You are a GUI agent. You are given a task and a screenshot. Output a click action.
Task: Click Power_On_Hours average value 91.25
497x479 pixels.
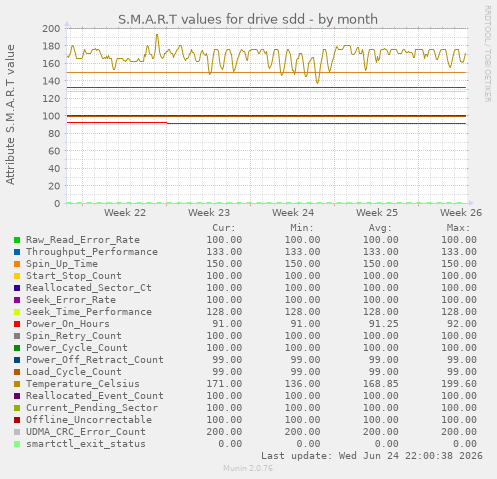coord(384,324)
